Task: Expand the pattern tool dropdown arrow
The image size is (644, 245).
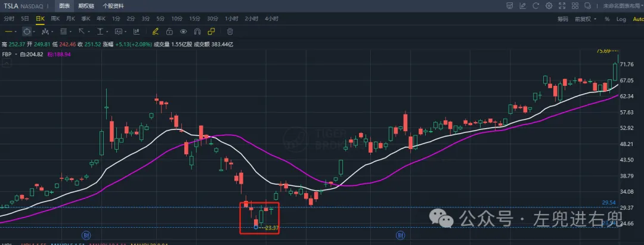Action: [52, 32]
